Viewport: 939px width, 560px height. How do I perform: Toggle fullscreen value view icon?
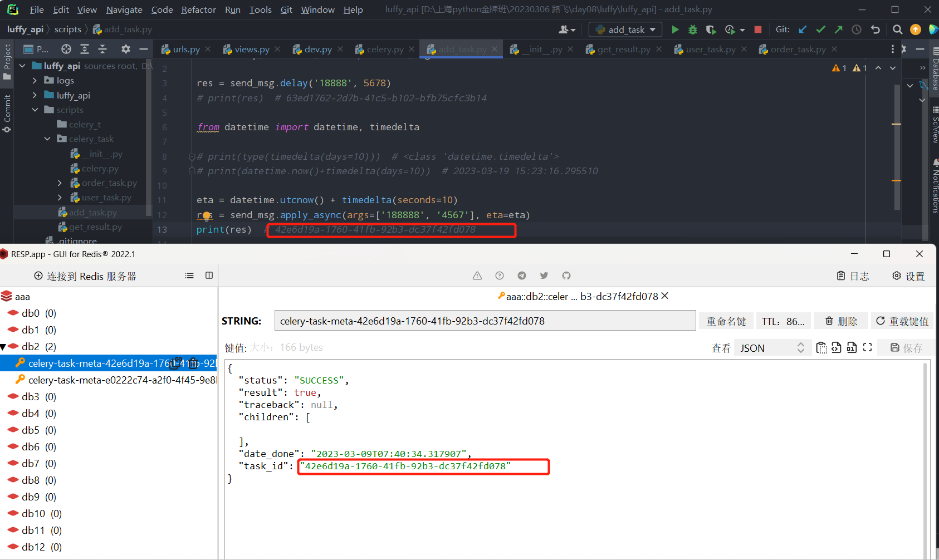point(867,347)
